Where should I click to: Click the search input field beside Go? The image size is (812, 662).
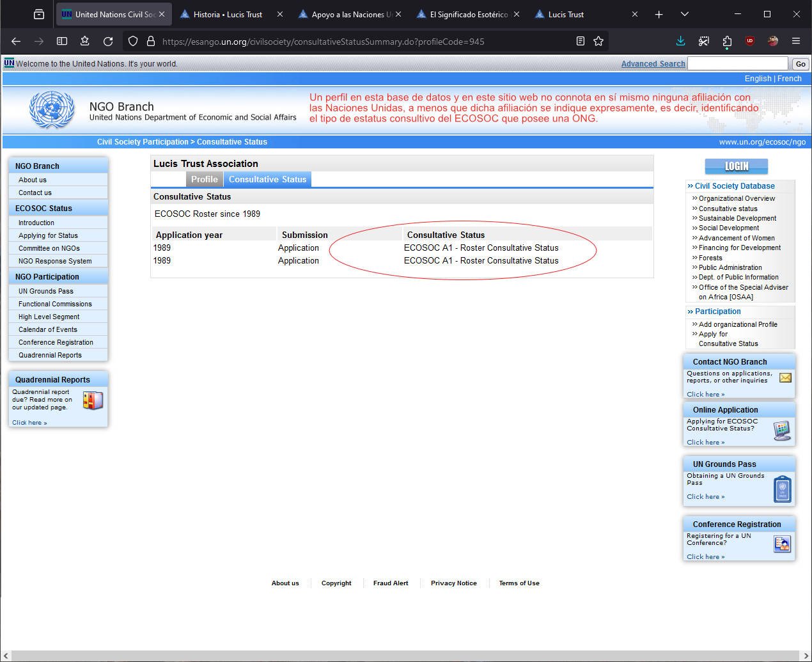pyautogui.click(x=737, y=63)
